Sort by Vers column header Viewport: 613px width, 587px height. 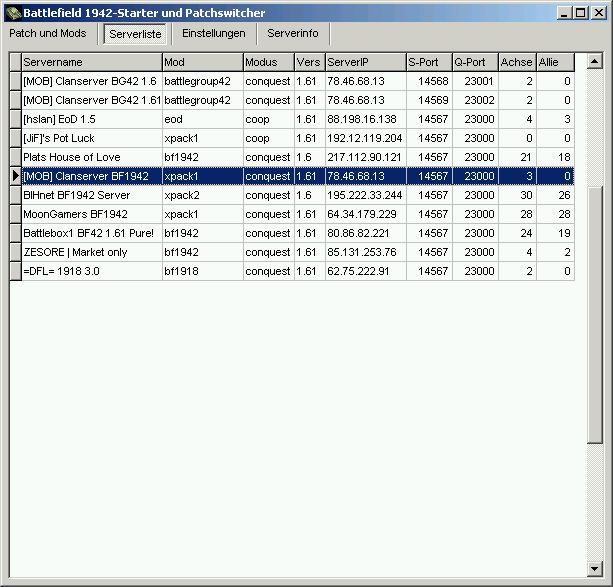310,62
